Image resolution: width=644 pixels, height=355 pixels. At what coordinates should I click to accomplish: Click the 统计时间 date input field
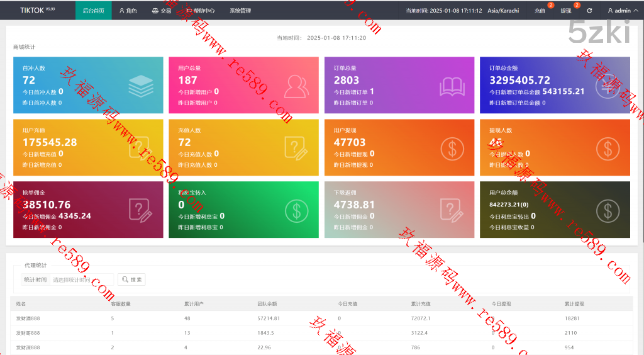click(x=81, y=279)
